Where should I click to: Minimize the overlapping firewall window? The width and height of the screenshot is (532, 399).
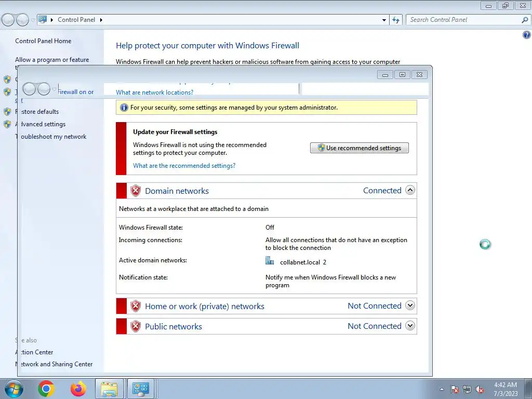[x=385, y=75]
